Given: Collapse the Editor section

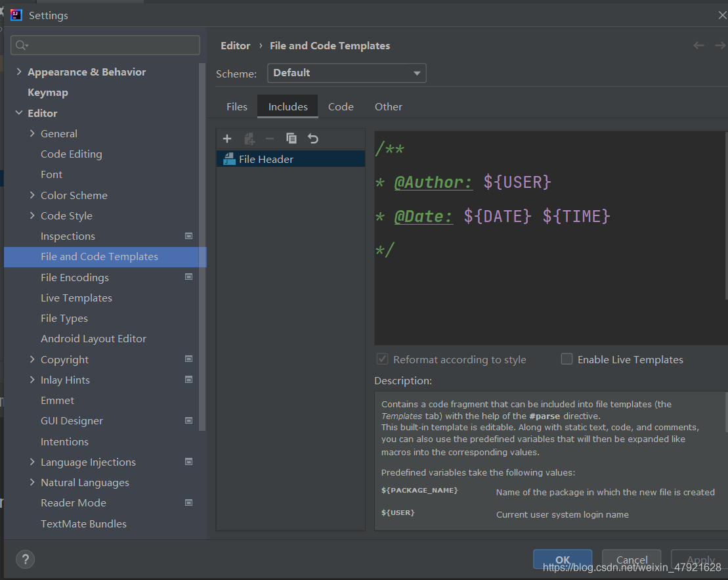Looking at the screenshot, I should (x=18, y=113).
